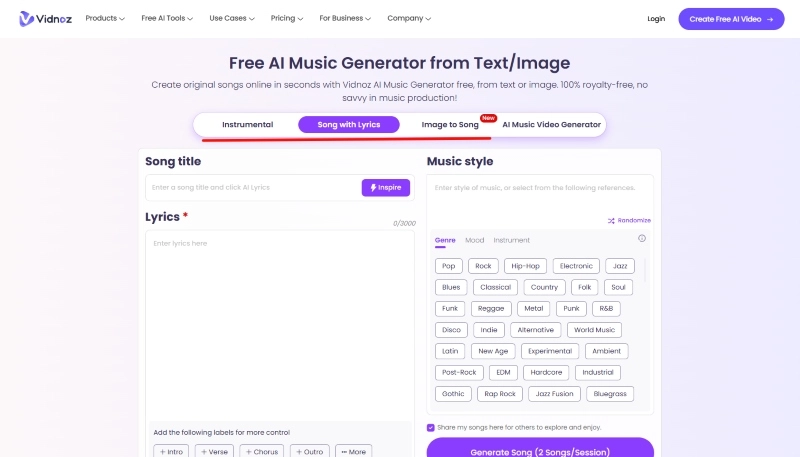Viewport: 800px width, 457px height.
Task: Switch to the Mood tab
Action: pos(474,240)
